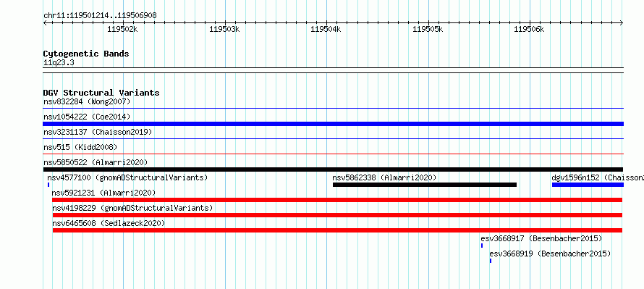Screen dimensions: 644x289
Task: Click the 119504k ruler tick label
Action: tap(326, 29)
